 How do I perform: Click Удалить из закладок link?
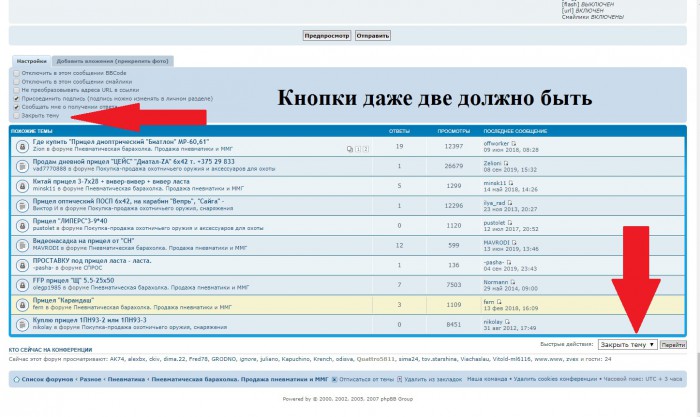pos(433,379)
